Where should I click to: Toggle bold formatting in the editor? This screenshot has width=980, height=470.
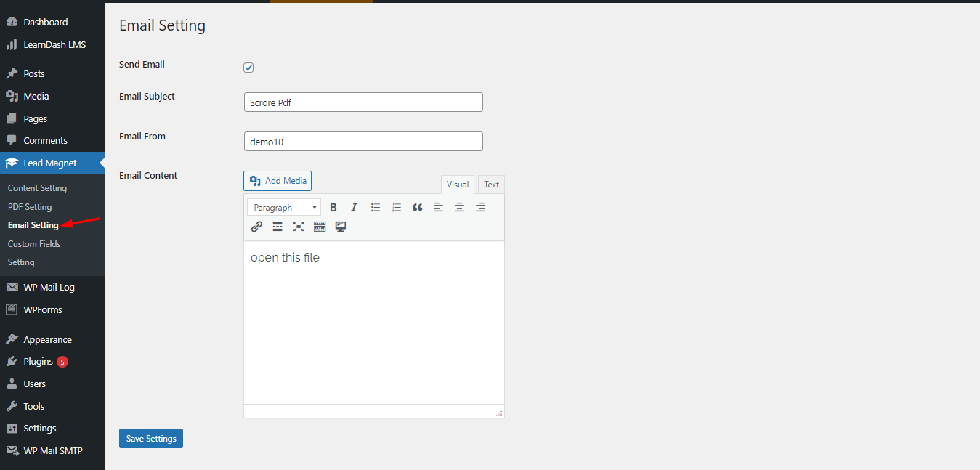click(x=333, y=207)
